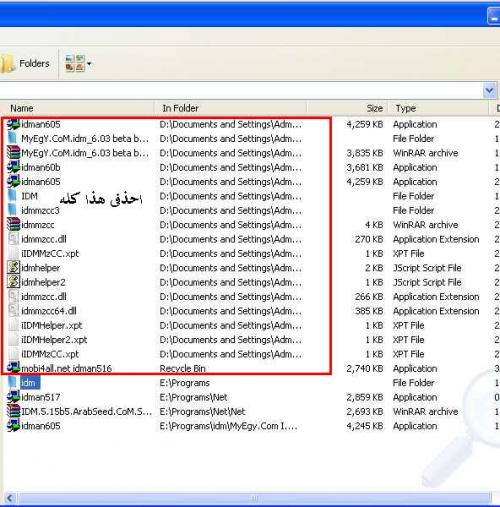This screenshot has width=500, height=507.
Task: Click the E:\Programs\idm\MyEgy.Com location cell
Action: coord(228,426)
